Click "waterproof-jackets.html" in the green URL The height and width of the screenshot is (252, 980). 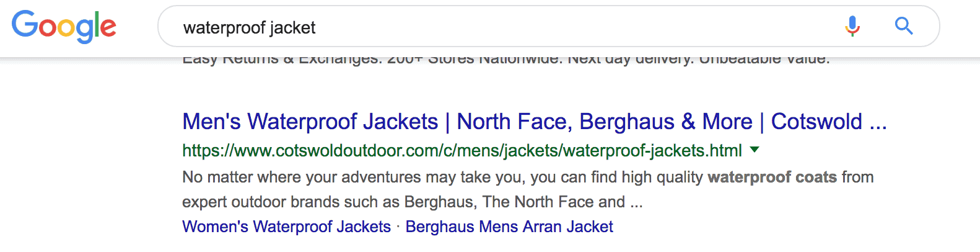tap(652, 151)
